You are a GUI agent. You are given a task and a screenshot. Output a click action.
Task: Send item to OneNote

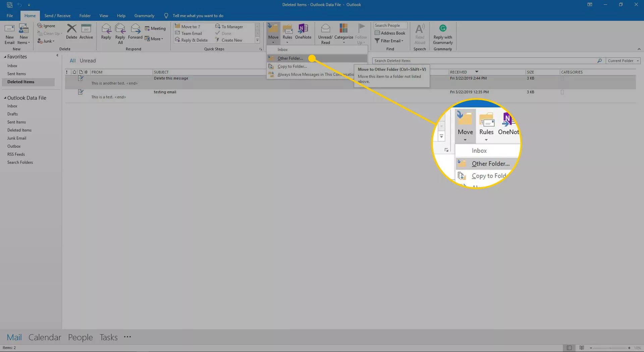303,32
